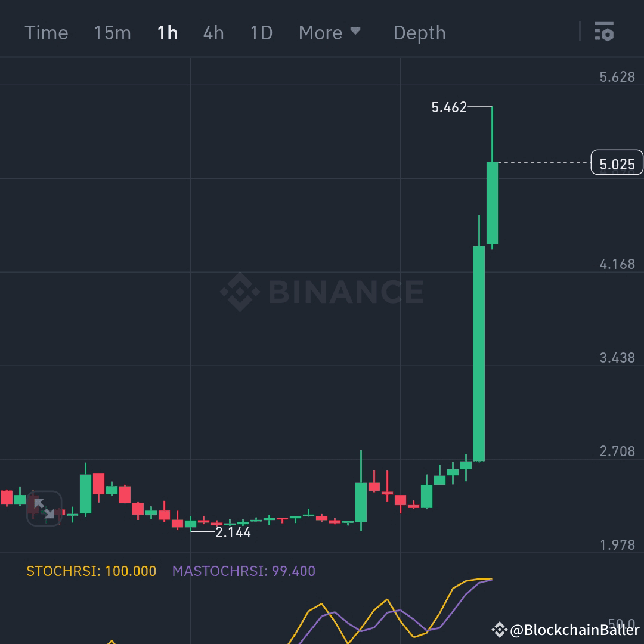Select the Depth view
Viewport: 644px width, 644px height.
[419, 33]
